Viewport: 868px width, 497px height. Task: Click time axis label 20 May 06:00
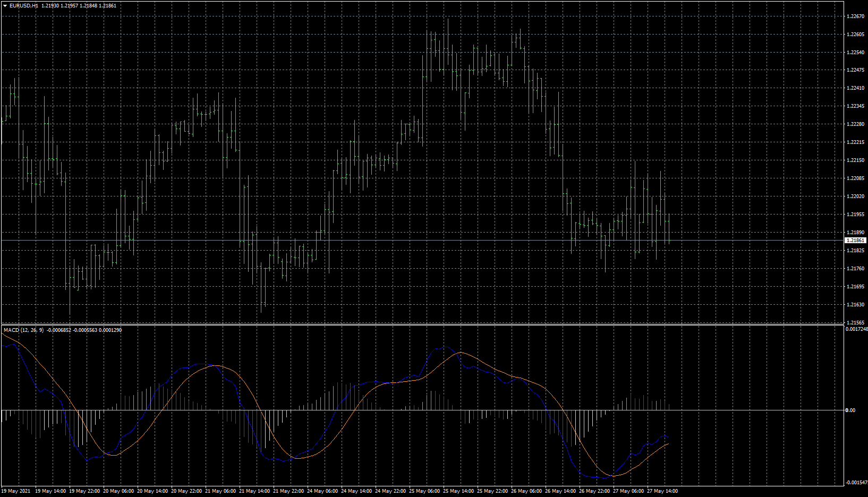click(x=118, y=491)
